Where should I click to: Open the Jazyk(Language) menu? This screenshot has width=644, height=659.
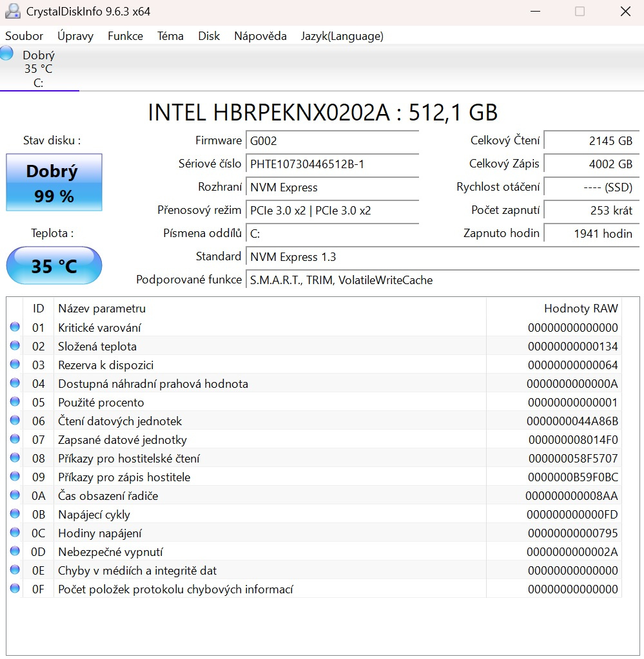[342, 36]
